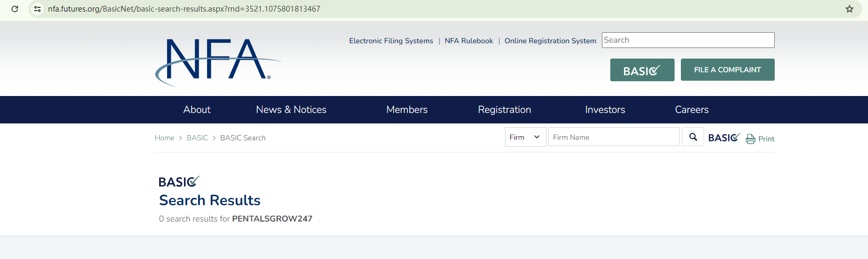Go to the Home breadcrumb link
Viewport: 868px width, 259px height.
point(164,138)
